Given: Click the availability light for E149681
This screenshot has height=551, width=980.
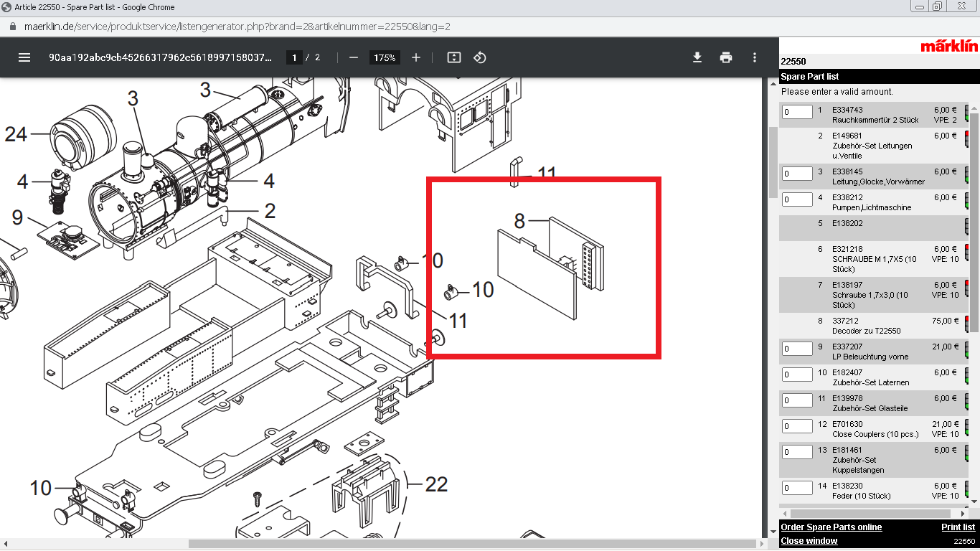Looking at the screenshot, I should [x=966, y=141].
